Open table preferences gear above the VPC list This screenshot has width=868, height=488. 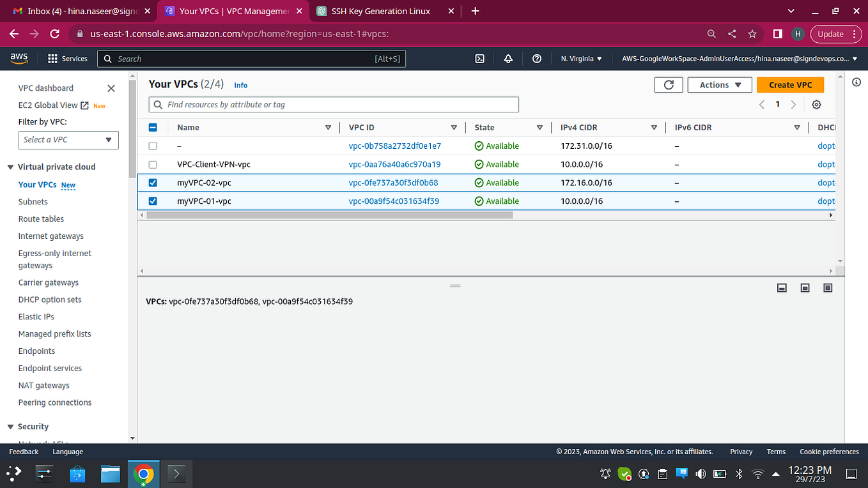[816, 104]
